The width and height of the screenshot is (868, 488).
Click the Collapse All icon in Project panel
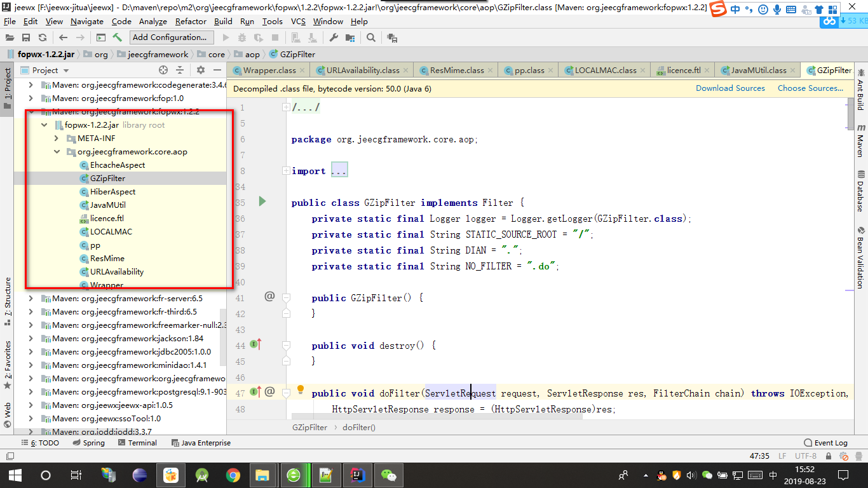point(180,70)
